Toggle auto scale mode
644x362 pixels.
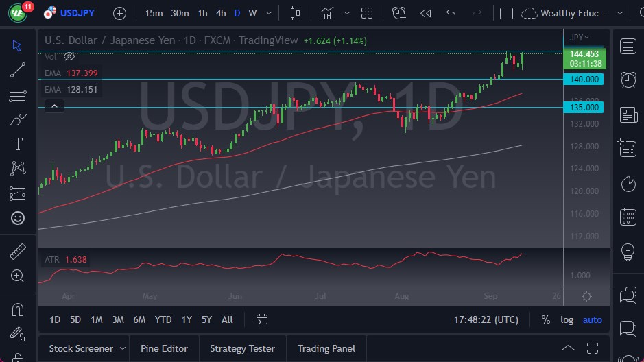(593, 319)
